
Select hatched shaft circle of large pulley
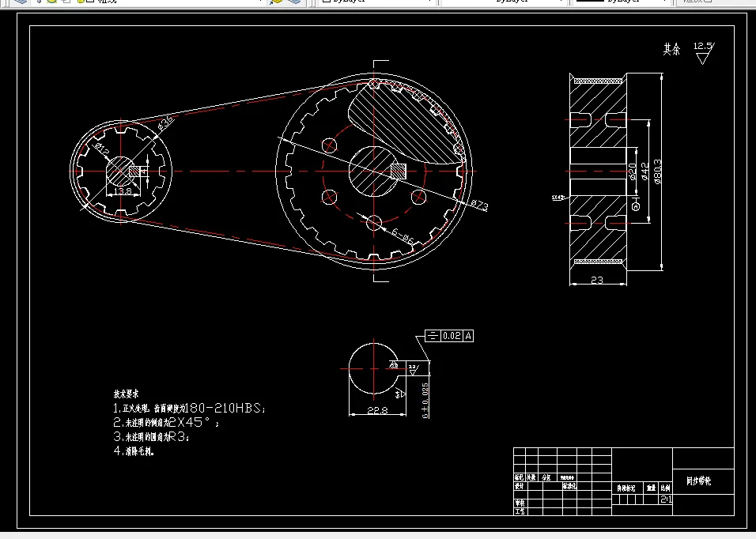pos(374,171)
